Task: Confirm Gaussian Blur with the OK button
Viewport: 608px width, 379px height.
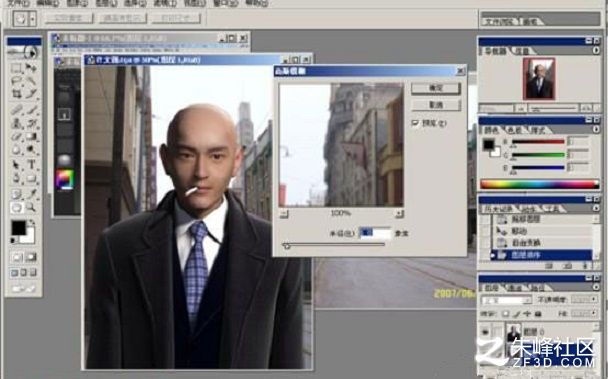Action: (436, 88)
